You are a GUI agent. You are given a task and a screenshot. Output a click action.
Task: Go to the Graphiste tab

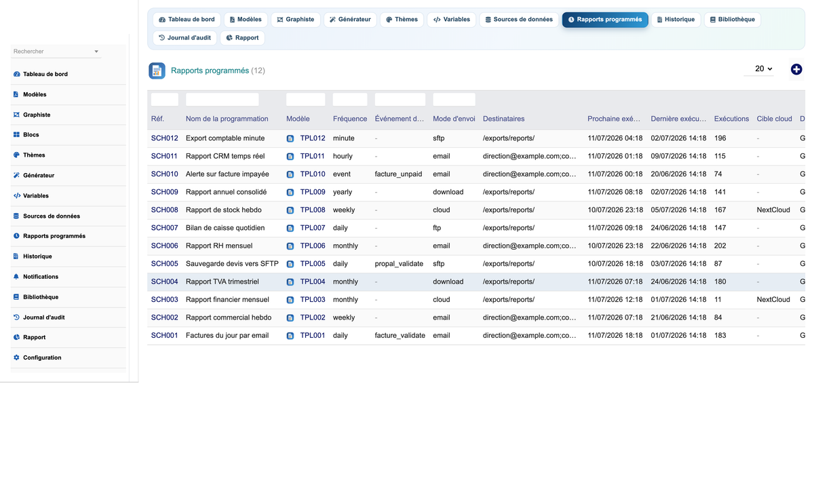click(x=296, y=20)
